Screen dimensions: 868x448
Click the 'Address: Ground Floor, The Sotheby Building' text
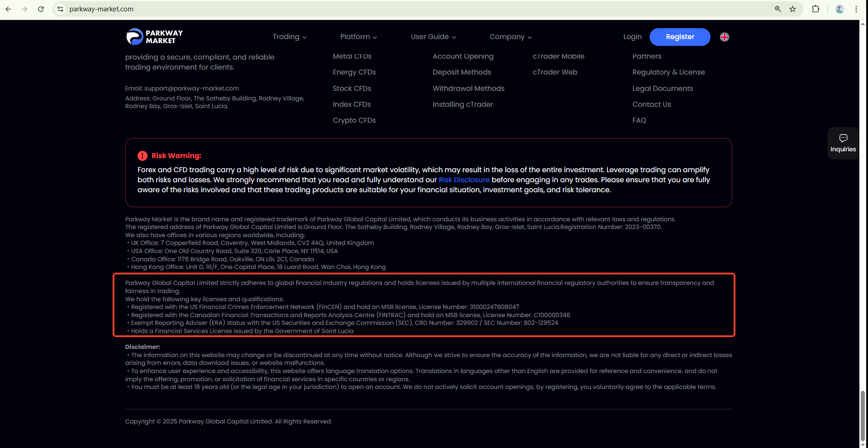[215, 102]
